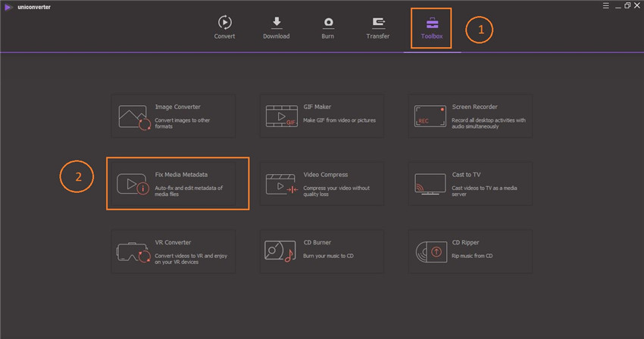Click the Fix Media Metadata title text
This screenshot has width=644, height=339.
coord(181,175)
